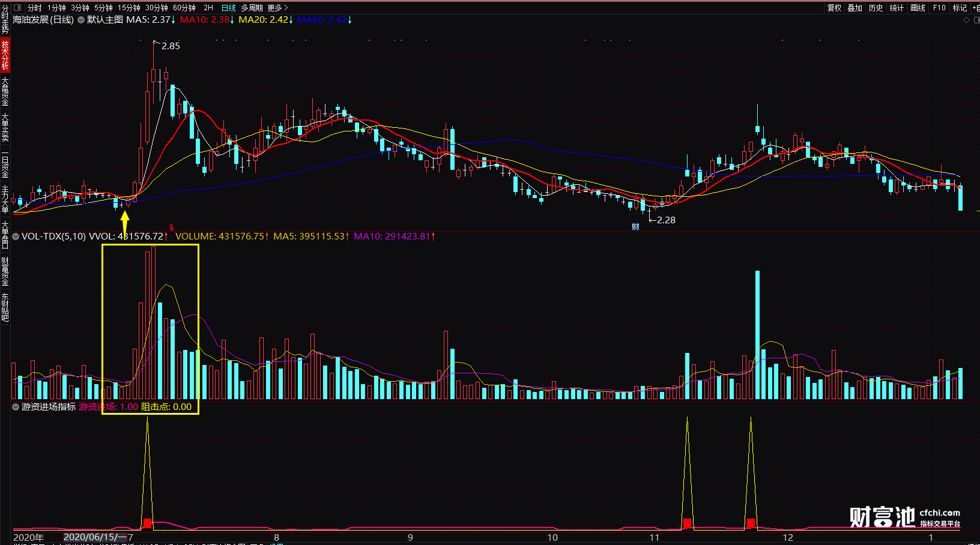This screenshot has height=545, width=980.
Task: Open 大盘资金 in the left sidebar
Action: tap(5, 91)
